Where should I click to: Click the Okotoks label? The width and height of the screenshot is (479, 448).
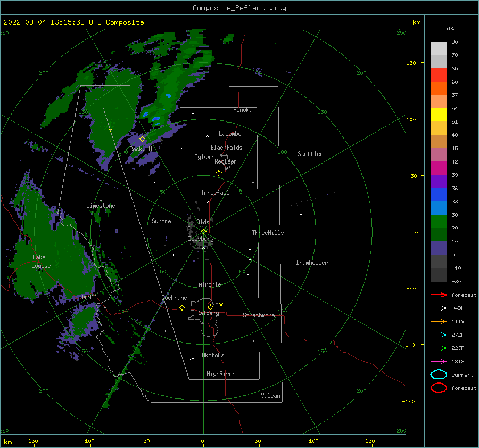click(213, 355)
